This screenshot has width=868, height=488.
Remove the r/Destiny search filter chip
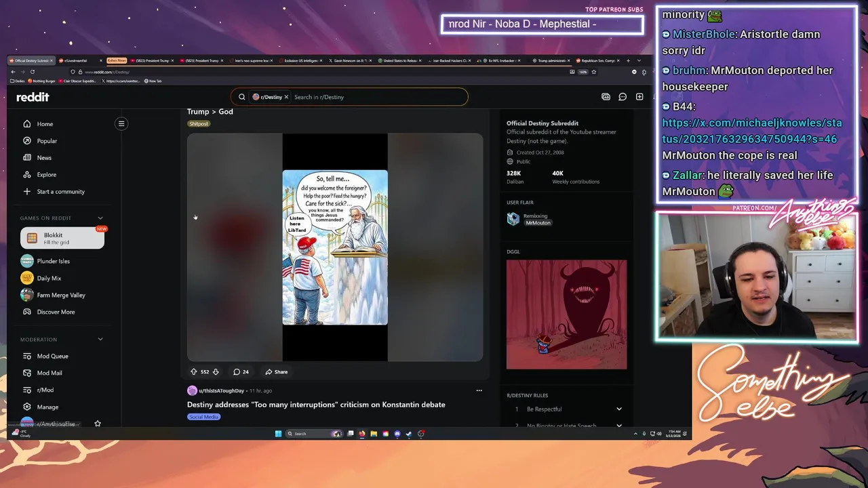pyautogui.click(x=286, y=97)
